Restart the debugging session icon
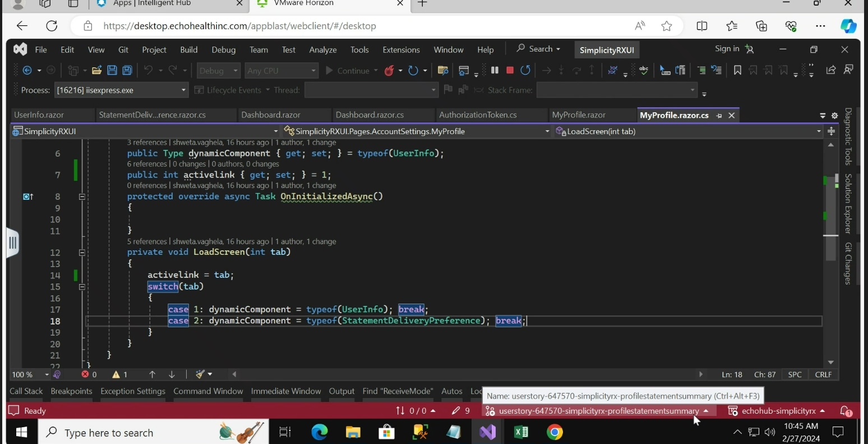Screen dimensions: 868x444 [x=525, y=70]
